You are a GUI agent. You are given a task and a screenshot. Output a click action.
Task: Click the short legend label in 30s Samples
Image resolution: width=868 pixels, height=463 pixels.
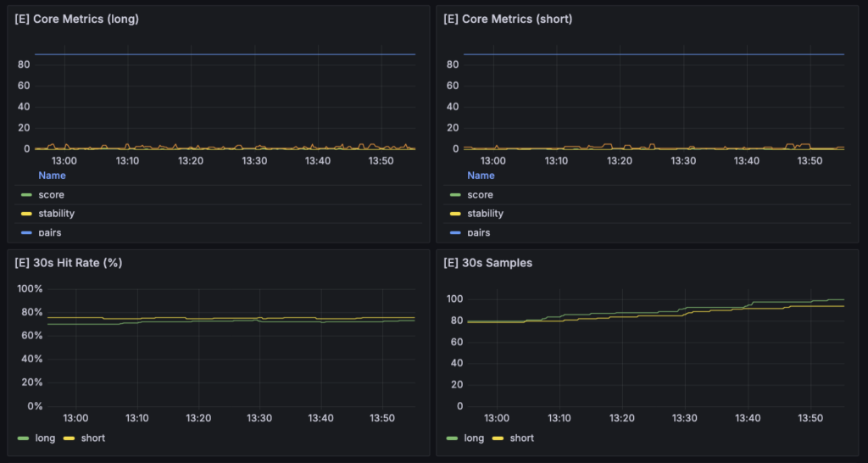(x=522, y=438)
